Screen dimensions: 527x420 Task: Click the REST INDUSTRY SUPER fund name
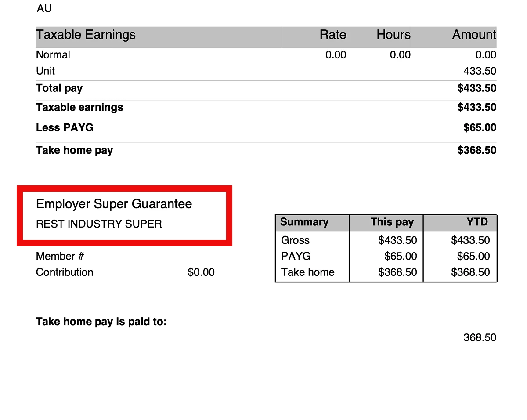pyautogui.click(x=99, y=224)
